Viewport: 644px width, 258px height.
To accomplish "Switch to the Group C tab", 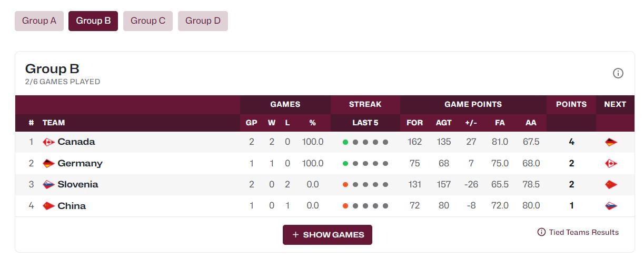I will [x=148, y=21].
